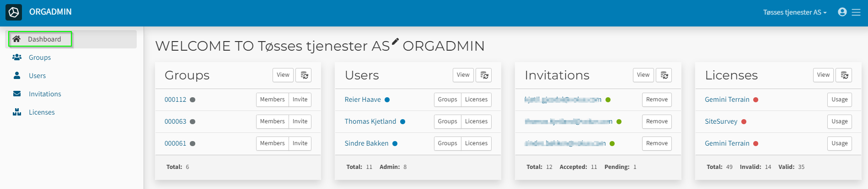Click Invite button for group 000061
The image size is (868, 189).
[300, 143]
